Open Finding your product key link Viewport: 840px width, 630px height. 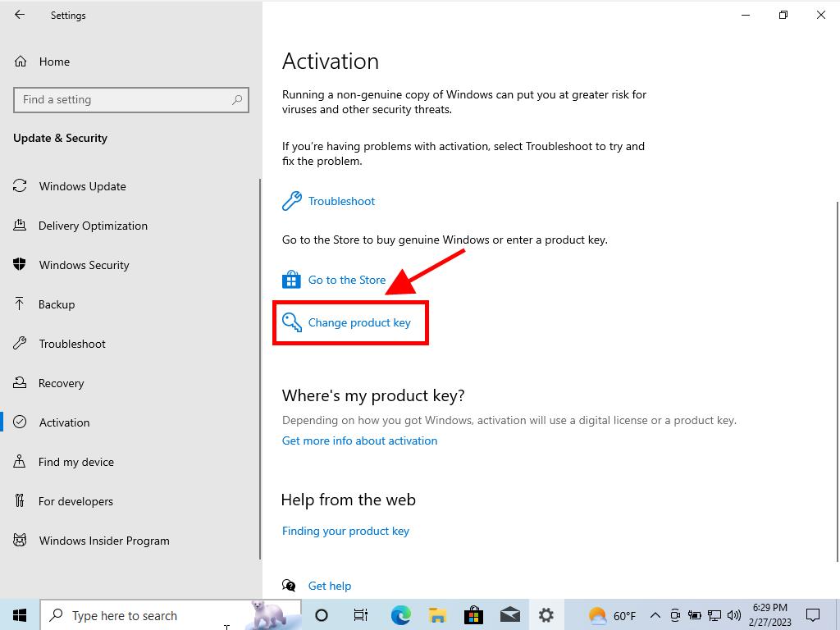point(345,531)
